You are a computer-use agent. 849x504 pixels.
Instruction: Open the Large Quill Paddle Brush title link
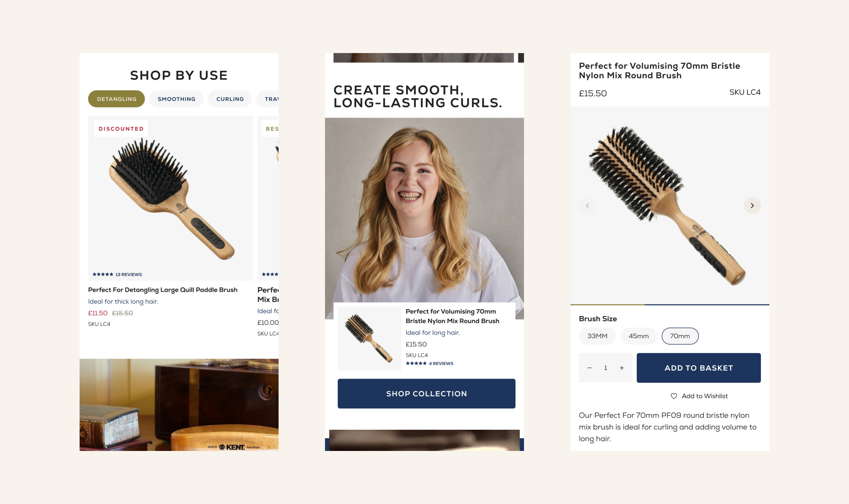(x=163, y=290)
